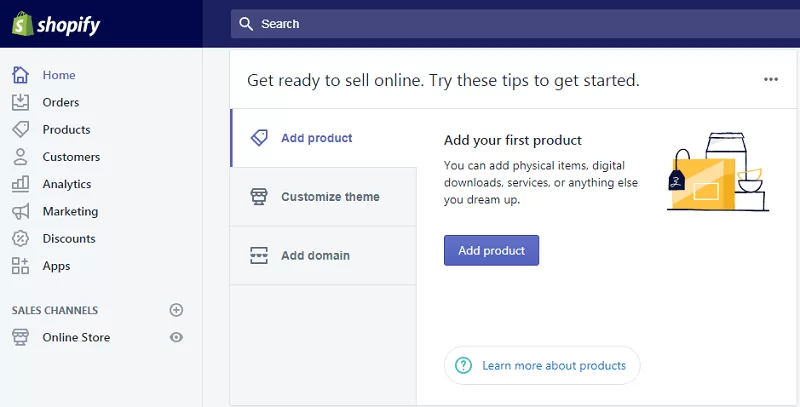800x407 pixels.
Task: Click into the Search field
Action: [515, 23]
